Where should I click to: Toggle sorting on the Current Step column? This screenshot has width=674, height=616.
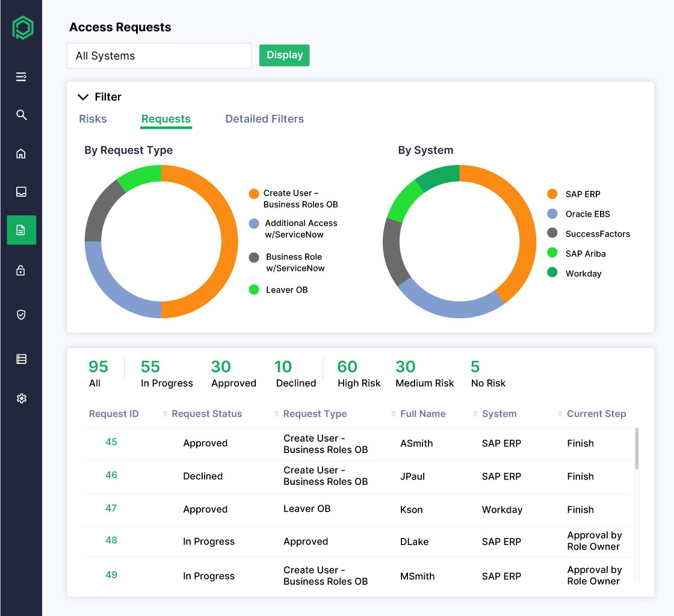tap(558, 414)
